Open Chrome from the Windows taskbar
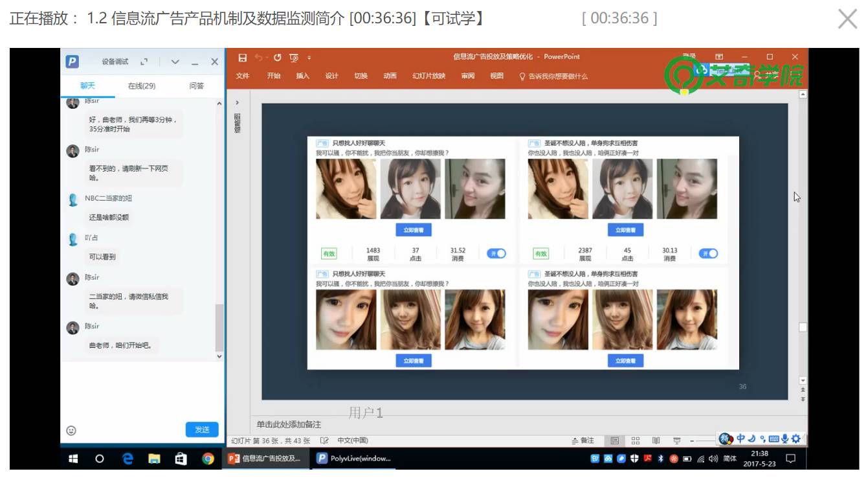This screenshot has width=868, height=480. (x=208, y=459)
